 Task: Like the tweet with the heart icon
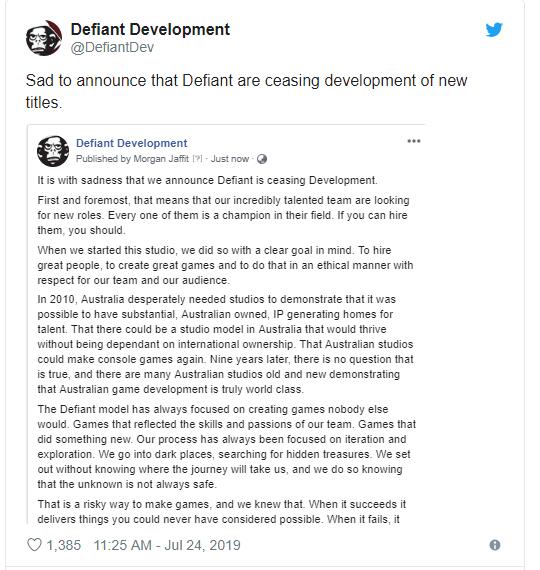point(35,545)
